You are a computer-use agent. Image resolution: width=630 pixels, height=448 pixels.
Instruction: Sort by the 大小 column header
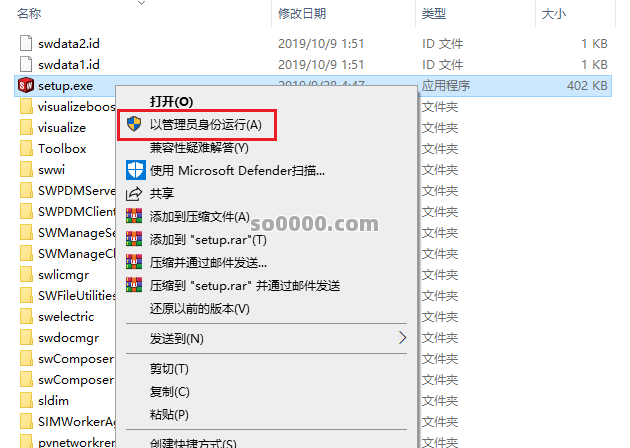(x=554, y=14)
